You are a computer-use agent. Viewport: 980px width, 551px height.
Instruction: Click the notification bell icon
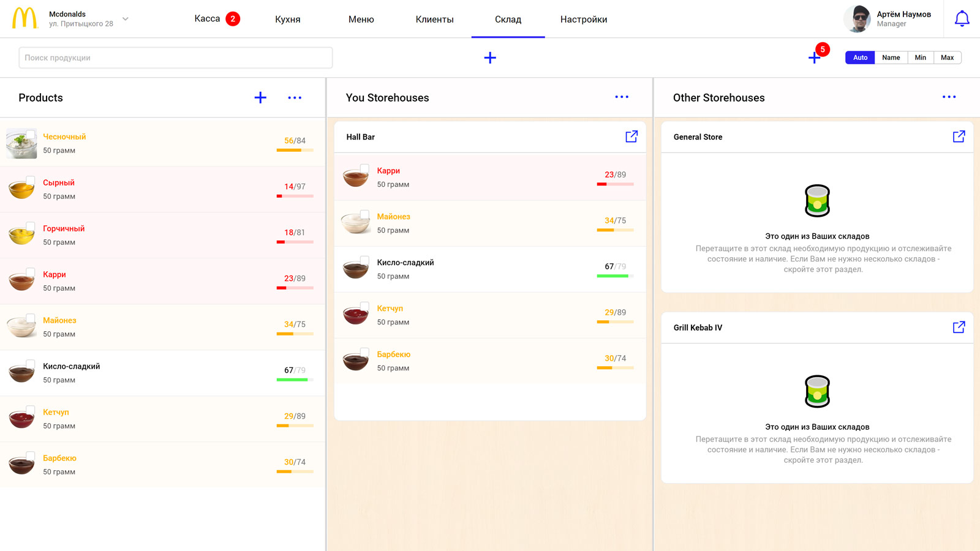(x=962, y=19)
